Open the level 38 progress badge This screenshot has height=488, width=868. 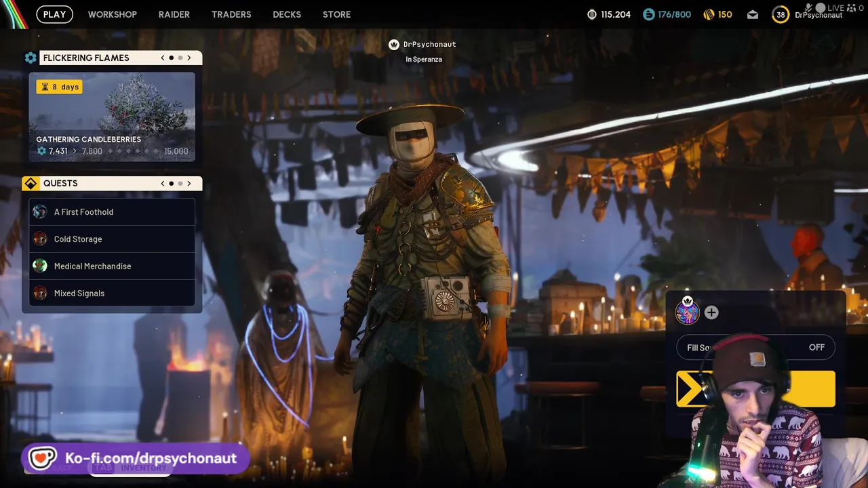tap(781, 14)
